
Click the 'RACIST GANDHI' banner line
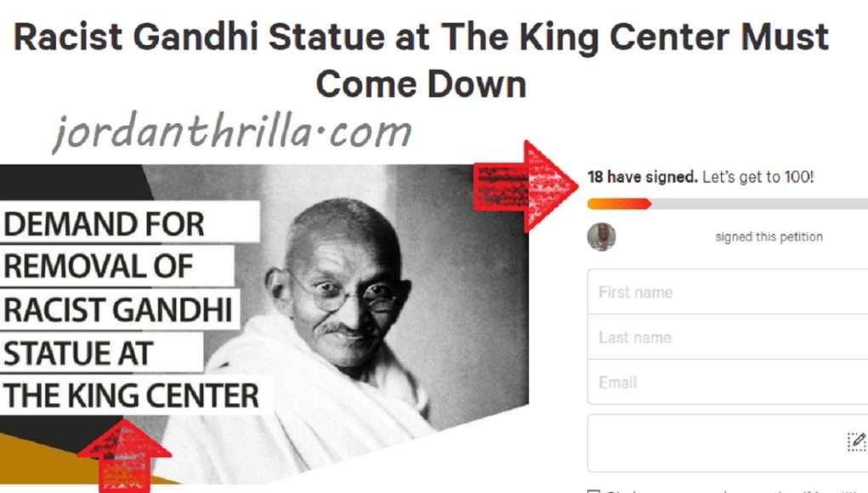point(117,309)
